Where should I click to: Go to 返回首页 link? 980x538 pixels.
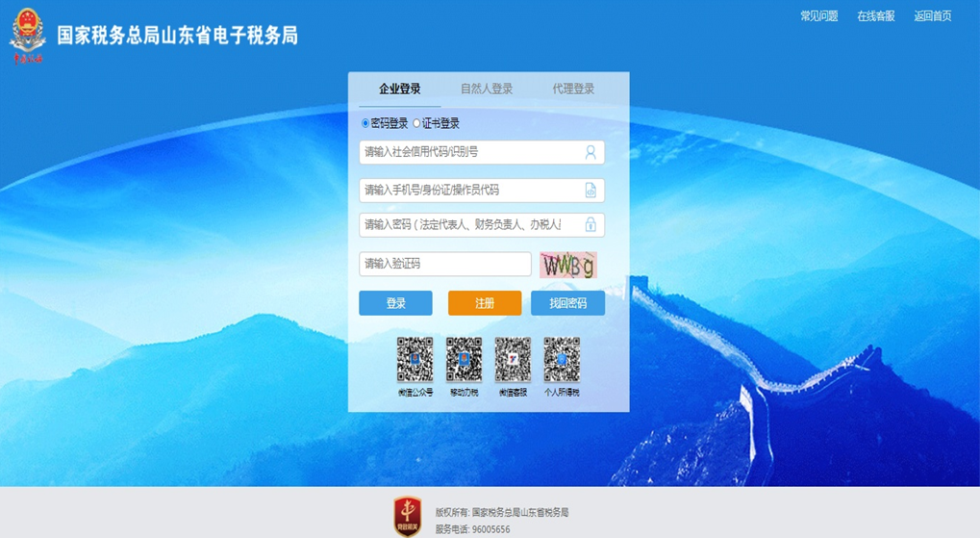[x=933, y=16]
